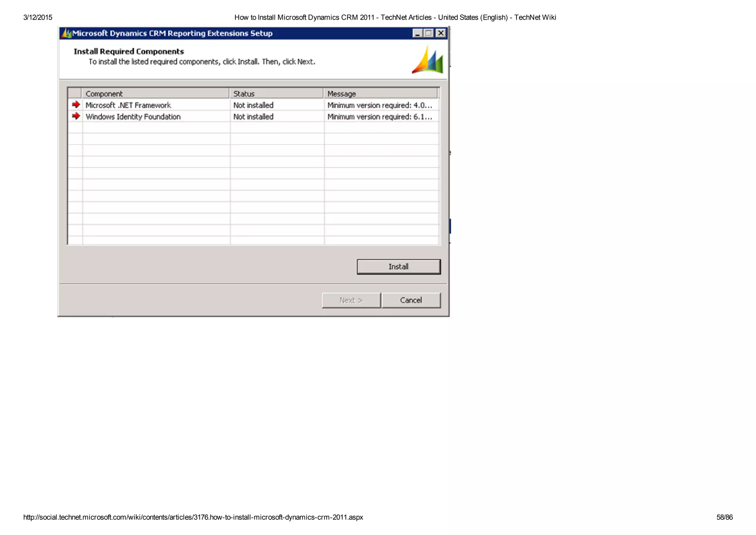
Task: Click the Component column header
Action: pos(155,93)
